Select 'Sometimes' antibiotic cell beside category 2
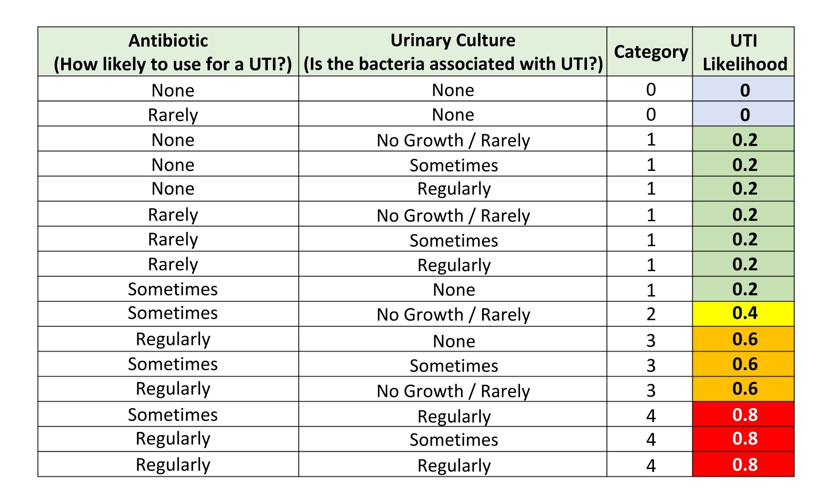Viewport: 832px width, 504px height. (168, 314)
